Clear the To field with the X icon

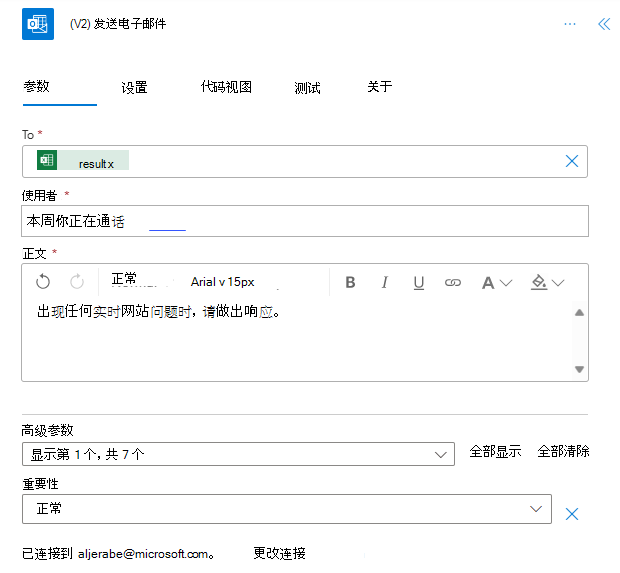click(x=572, y=161)
